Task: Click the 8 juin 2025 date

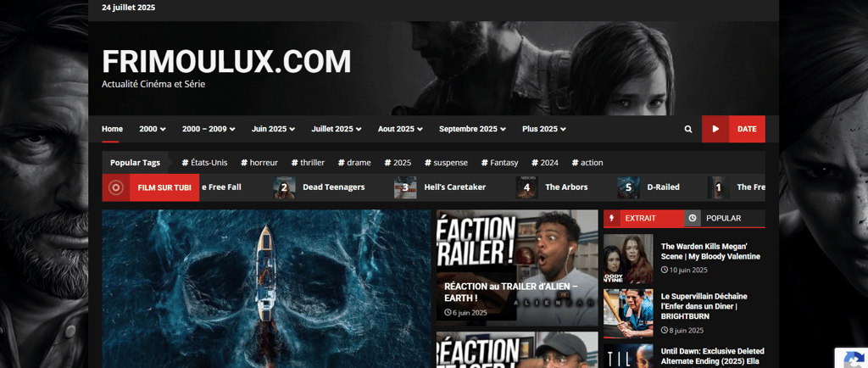Action: (x=682, y=331)
